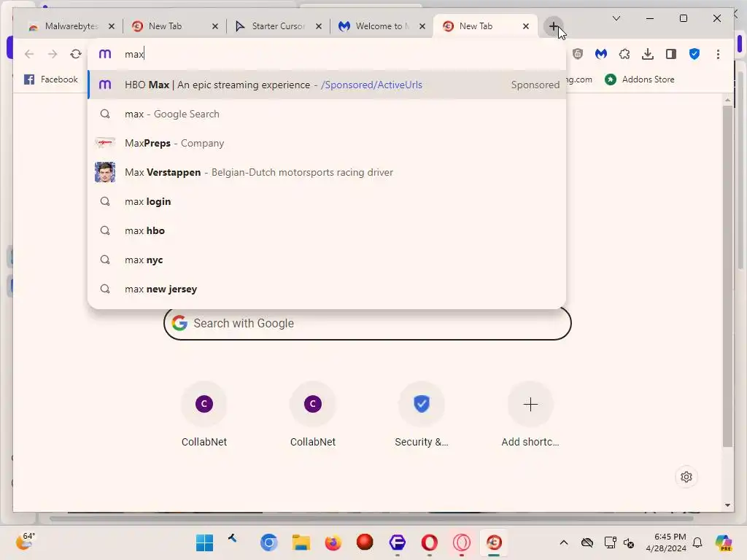
Task: Open browser three-dot menu
Action: click(x=718, y=54)
